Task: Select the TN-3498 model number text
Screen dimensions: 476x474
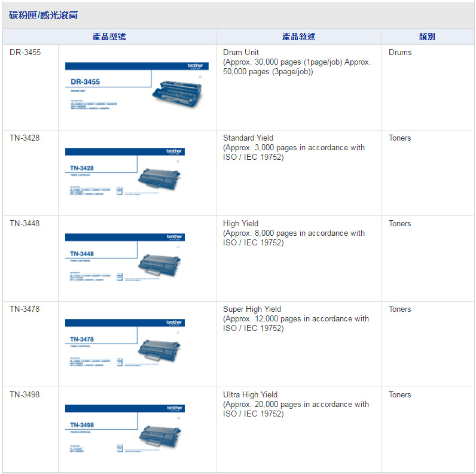Action: click(25, 394)
